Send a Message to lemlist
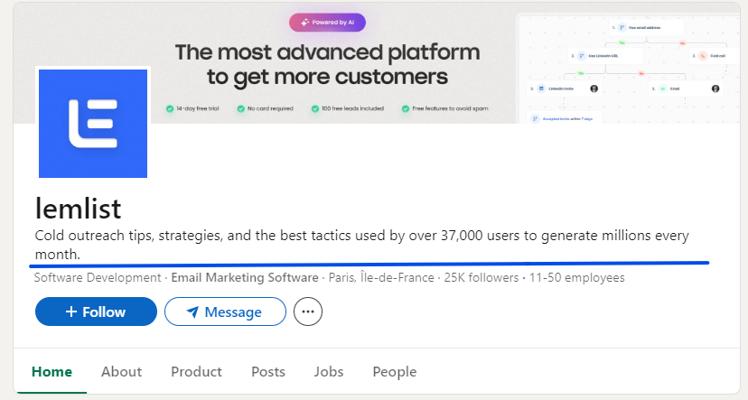The image size is (748, 400). [x=225, y=312]
